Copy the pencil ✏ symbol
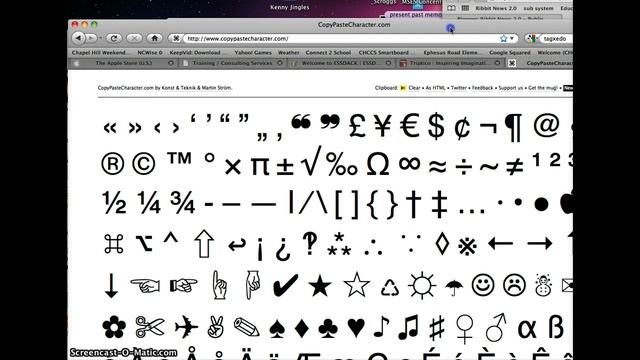This screenshot has height=360, width=640. (246, 327)
